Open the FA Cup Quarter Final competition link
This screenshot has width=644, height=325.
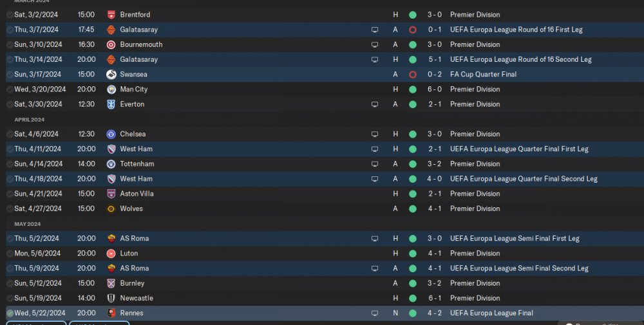point(483,74)
